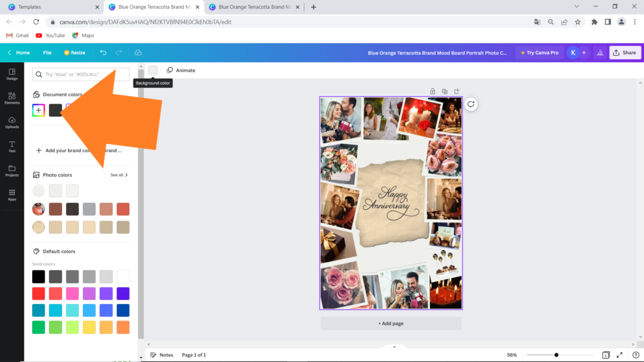Screen dimensions: 644x362
Task: Click the Add page button
Action: (391, 324)
